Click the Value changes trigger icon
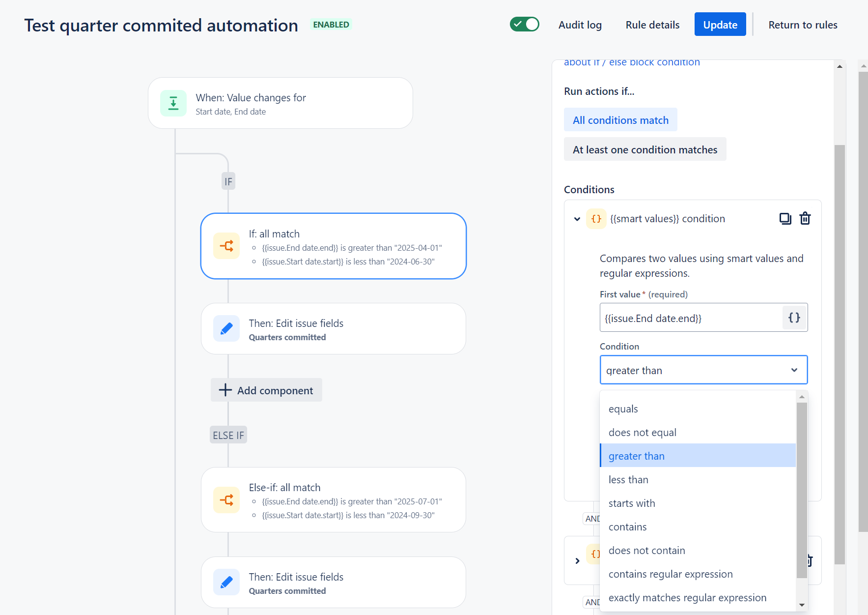 173,103
